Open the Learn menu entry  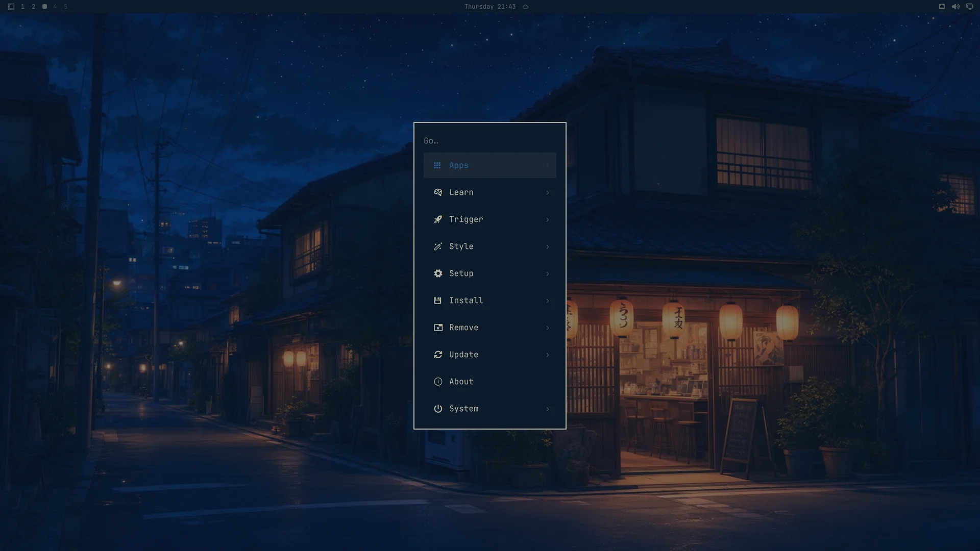click(x=489, y=192)
